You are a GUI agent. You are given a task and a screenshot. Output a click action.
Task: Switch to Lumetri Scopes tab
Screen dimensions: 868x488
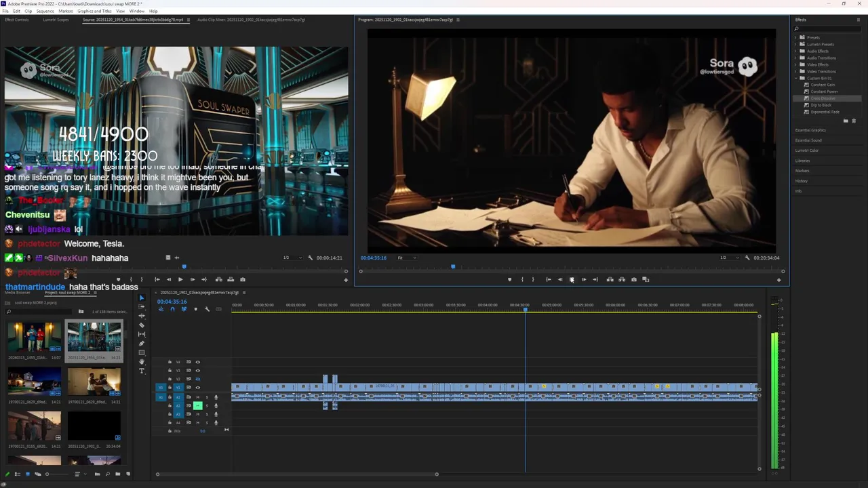coord(56,20)
